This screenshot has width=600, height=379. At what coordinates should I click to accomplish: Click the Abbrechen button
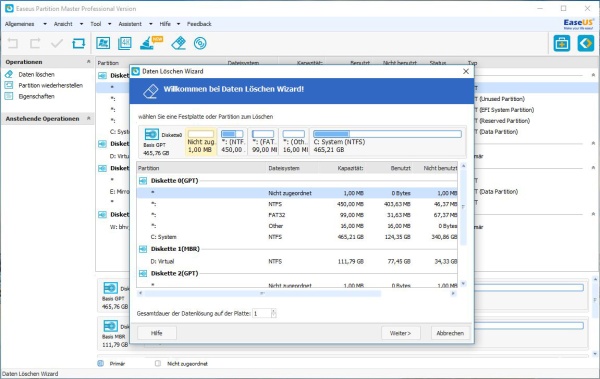coord(450,333)
